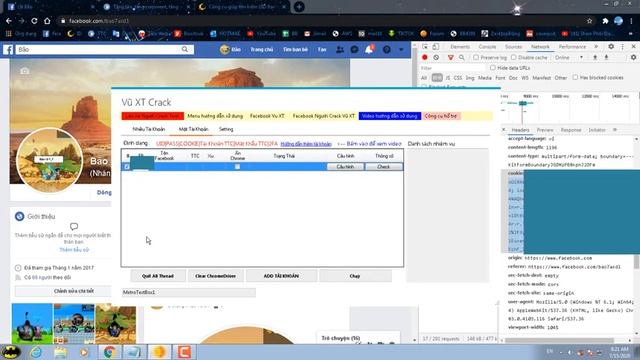This screenshot has height=360, width=640.
Task: Switch to Nhiều Tài Khoản tab
Action: [x=149, y=129]
